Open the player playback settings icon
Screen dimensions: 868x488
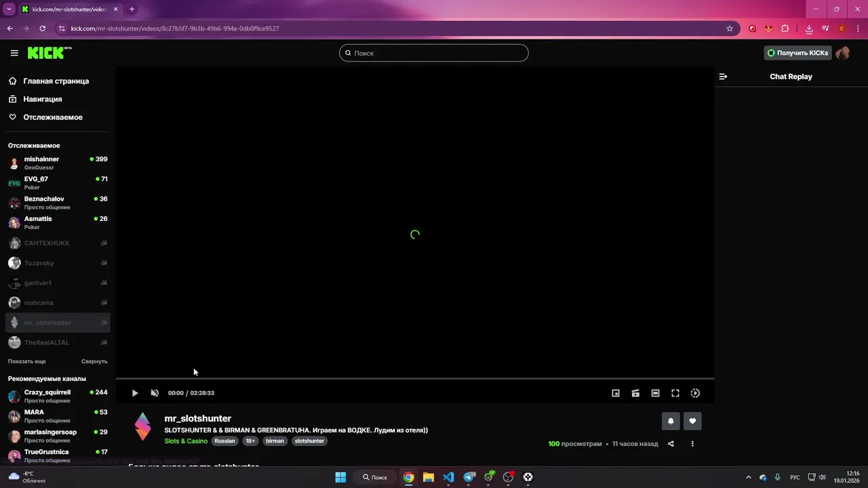[x=695, y=393]
